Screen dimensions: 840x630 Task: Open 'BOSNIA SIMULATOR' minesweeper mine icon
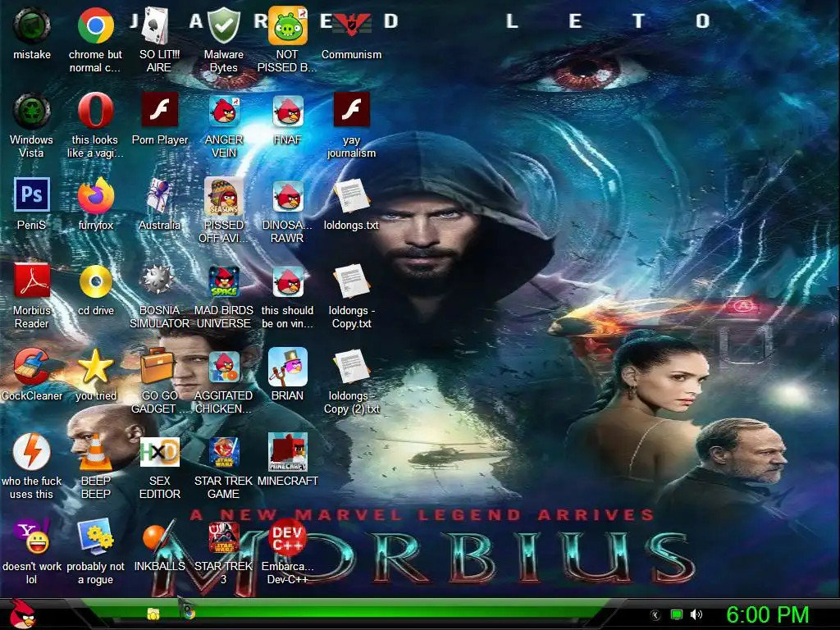click(158, 281)
